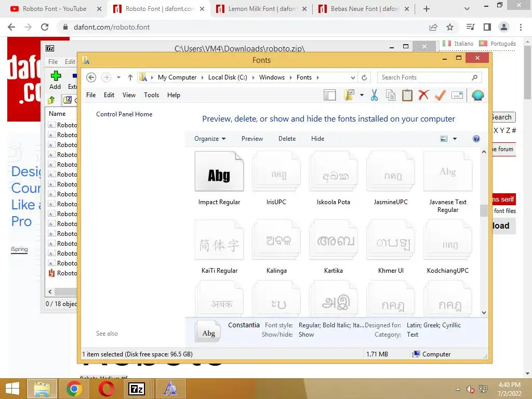
Task: Expand the arrow after My Computer breadcrumb
Action: tap(202, 77)
